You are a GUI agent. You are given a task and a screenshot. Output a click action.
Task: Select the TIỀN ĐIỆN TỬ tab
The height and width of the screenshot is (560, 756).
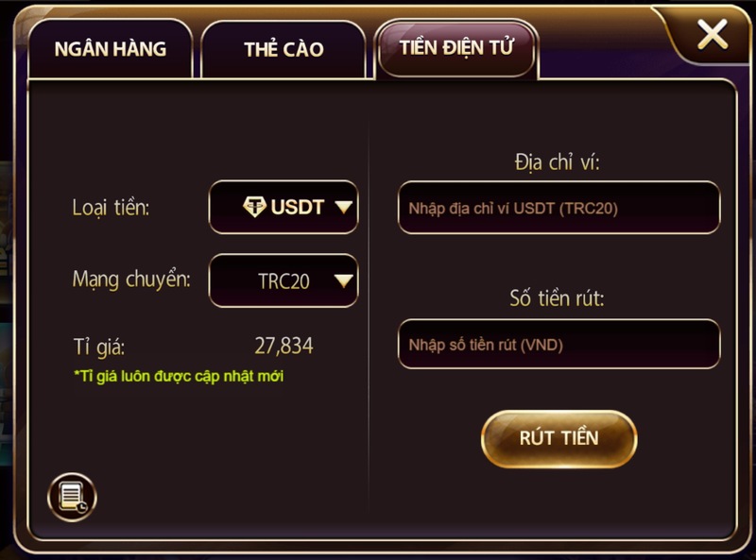[x=456, y=48]
